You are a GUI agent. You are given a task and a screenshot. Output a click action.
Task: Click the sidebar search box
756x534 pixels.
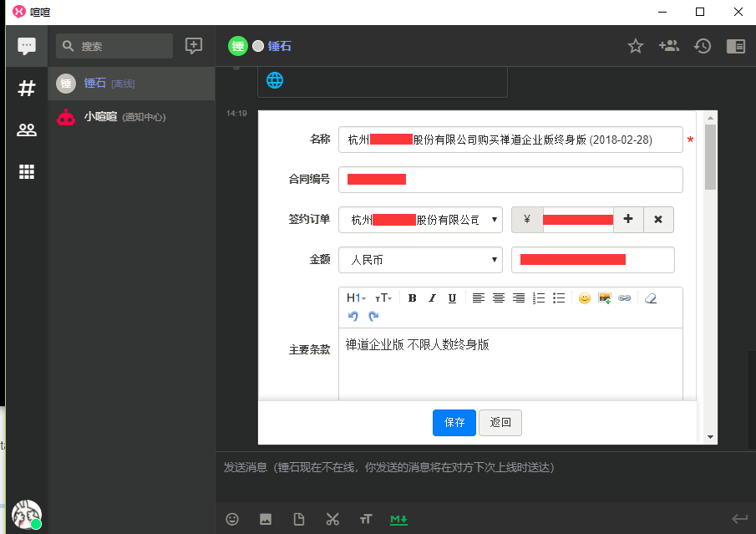pyautogui.click(x=114, y=46)
